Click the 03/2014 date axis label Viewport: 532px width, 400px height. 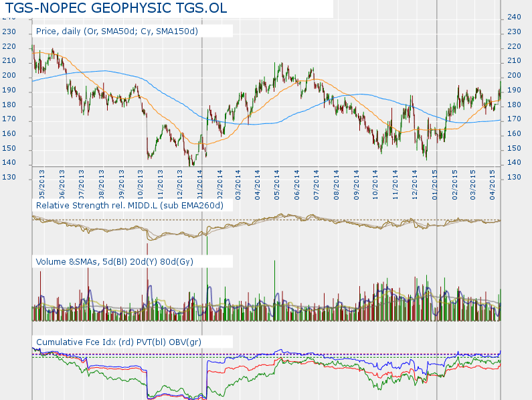pyautogui.click(x=238, y=184)
